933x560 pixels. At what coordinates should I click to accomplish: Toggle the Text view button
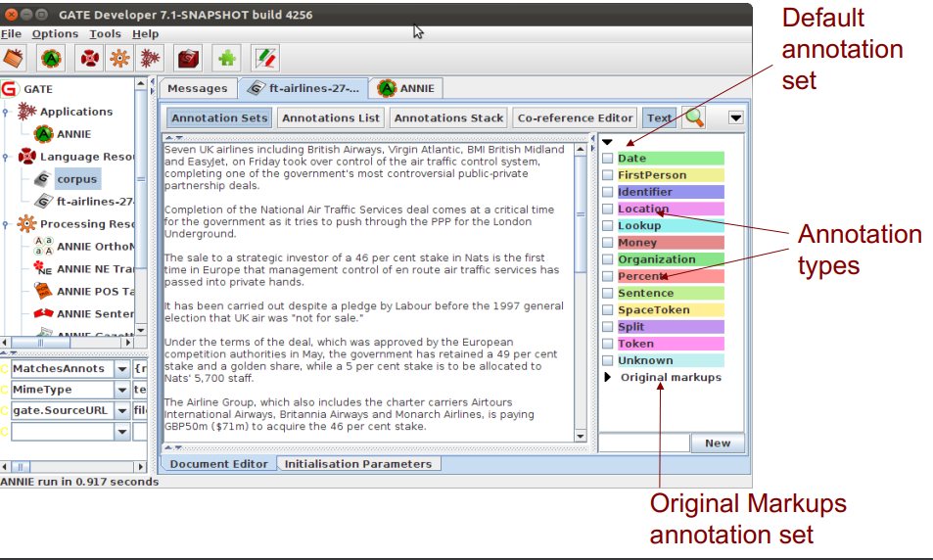[659, 117]
